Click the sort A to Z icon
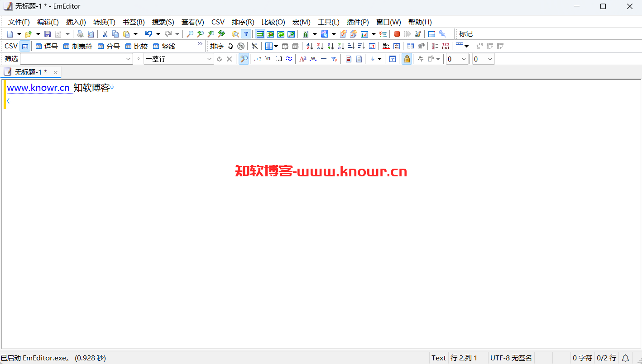 point(310,46)
